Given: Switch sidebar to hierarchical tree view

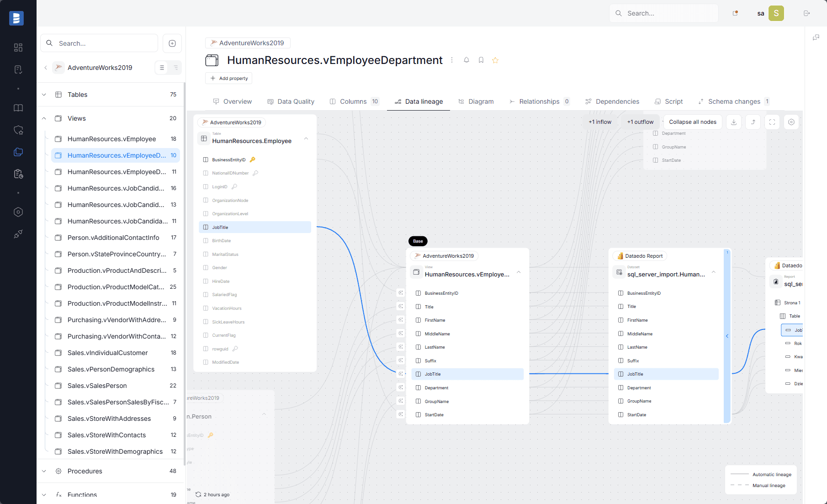Looking at the screenshot, I should pyautogui.click(x=175, y=68).
